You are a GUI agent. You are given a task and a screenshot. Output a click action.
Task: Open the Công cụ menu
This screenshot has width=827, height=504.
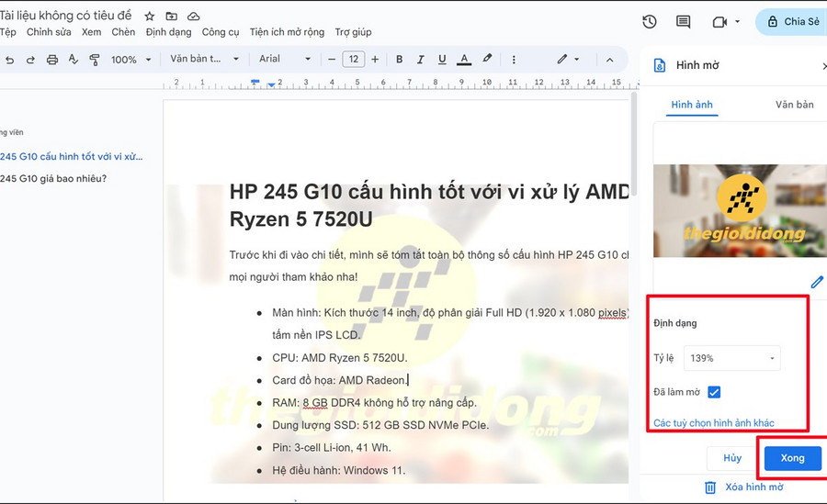221,32
